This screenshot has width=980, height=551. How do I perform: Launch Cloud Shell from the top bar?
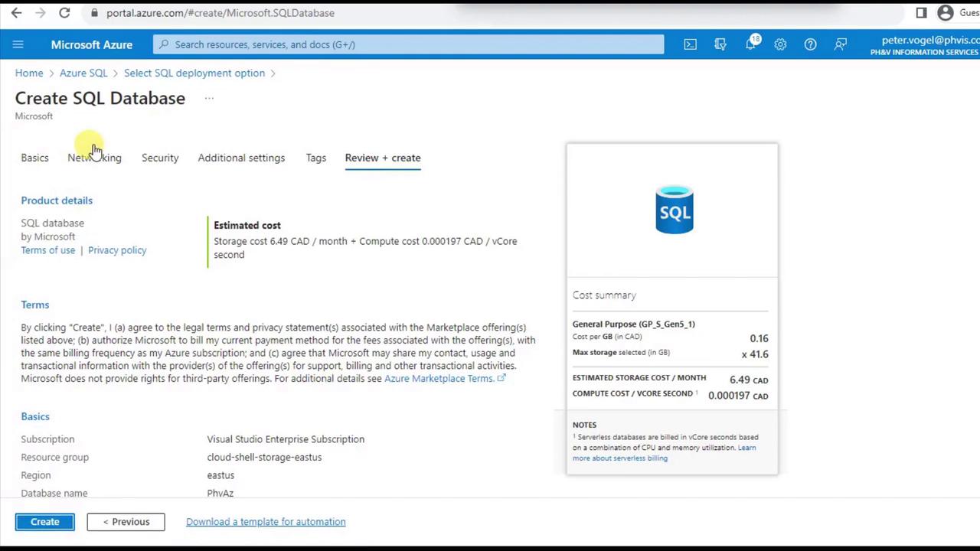691,44
